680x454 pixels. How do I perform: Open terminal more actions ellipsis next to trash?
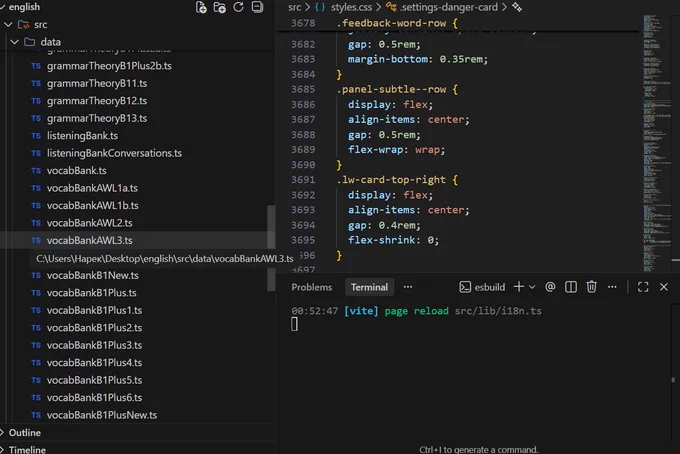612,287
